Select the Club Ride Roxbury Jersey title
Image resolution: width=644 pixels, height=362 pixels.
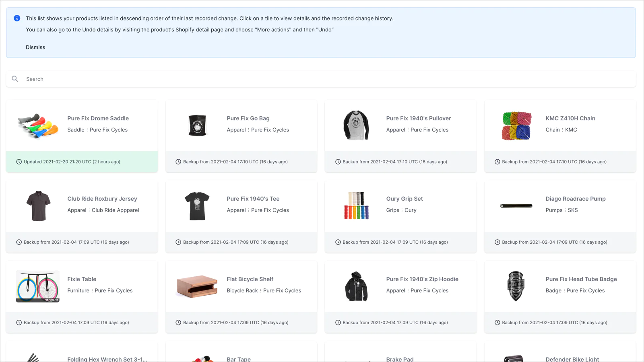pyautogui.click(x=102, y=199)
